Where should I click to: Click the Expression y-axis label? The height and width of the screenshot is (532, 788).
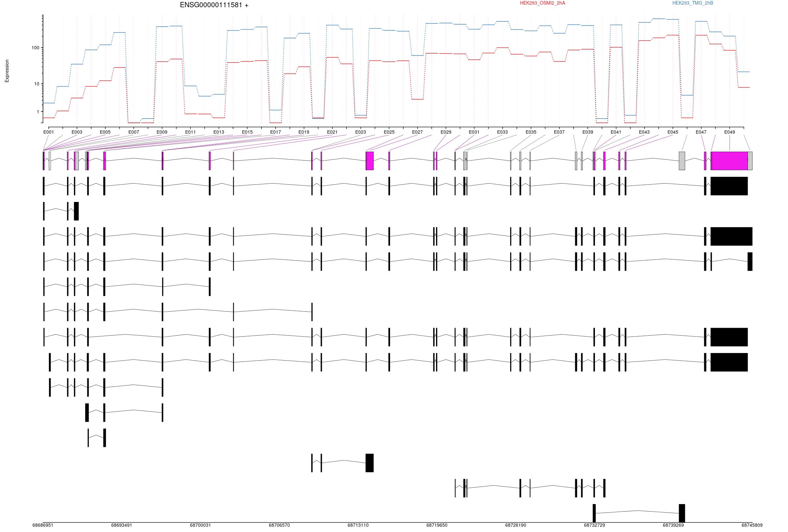click(7, 71)
